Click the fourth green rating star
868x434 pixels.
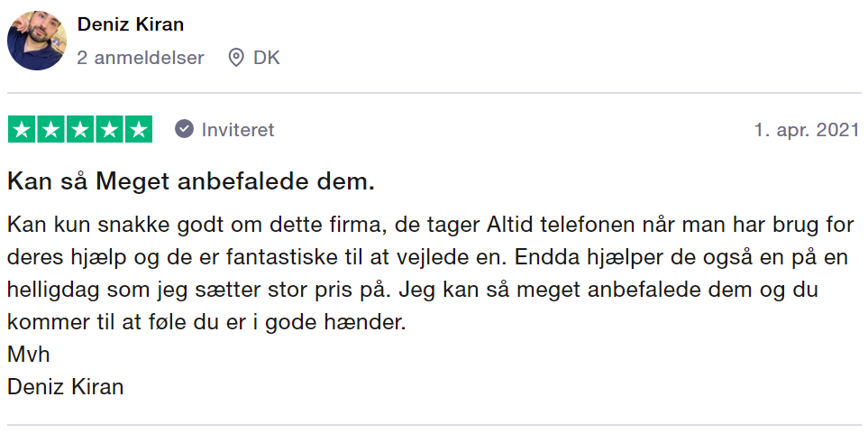pos(109,130)
